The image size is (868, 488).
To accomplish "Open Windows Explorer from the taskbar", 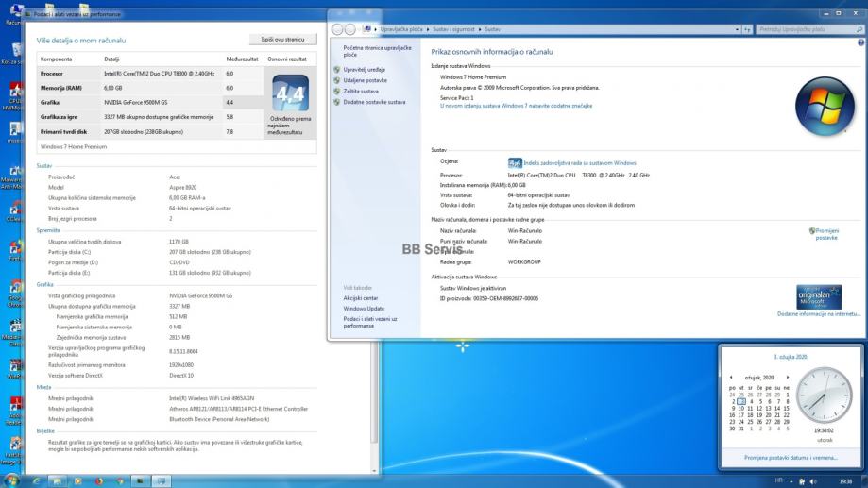I will [58, 480].
